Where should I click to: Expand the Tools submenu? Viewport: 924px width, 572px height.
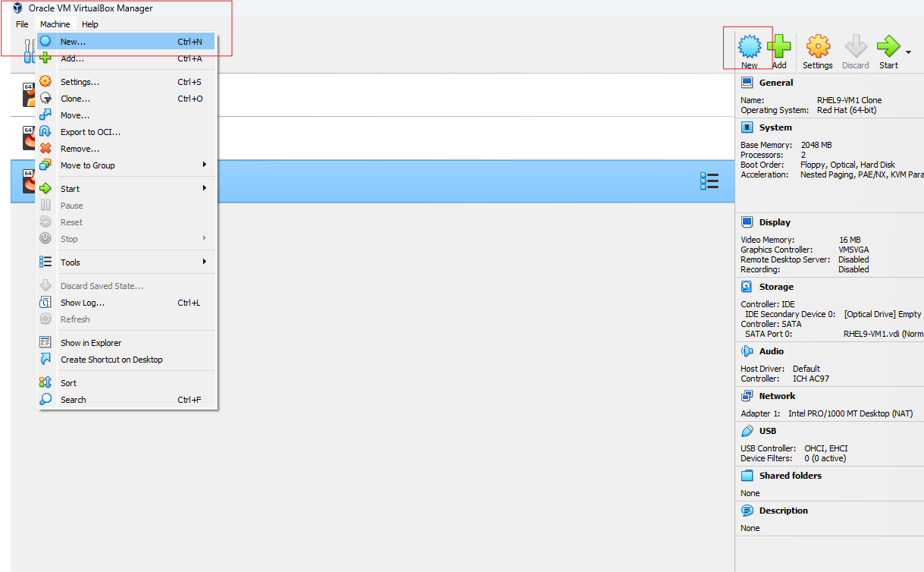[127, 262]
